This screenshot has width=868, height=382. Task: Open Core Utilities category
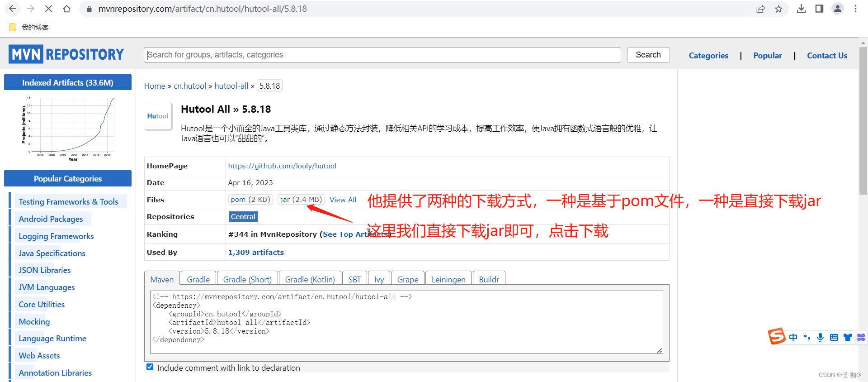coord(42,305)
